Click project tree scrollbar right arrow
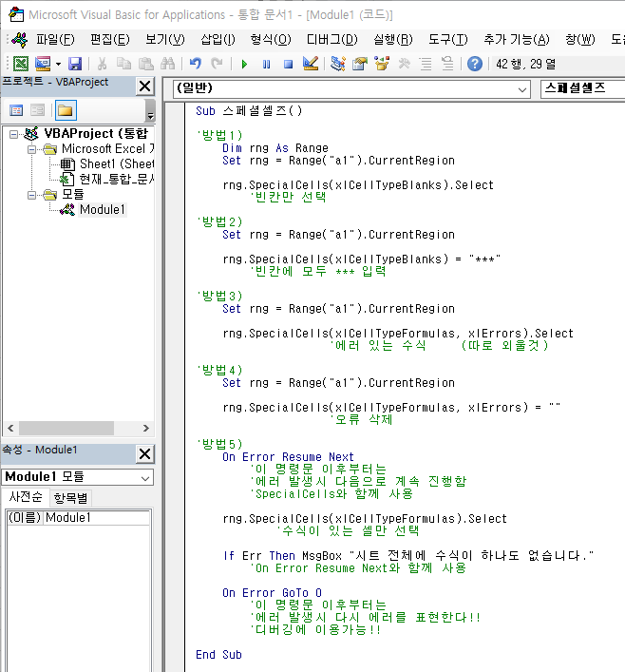Screen dimensions: 625x672 [146, 428]
